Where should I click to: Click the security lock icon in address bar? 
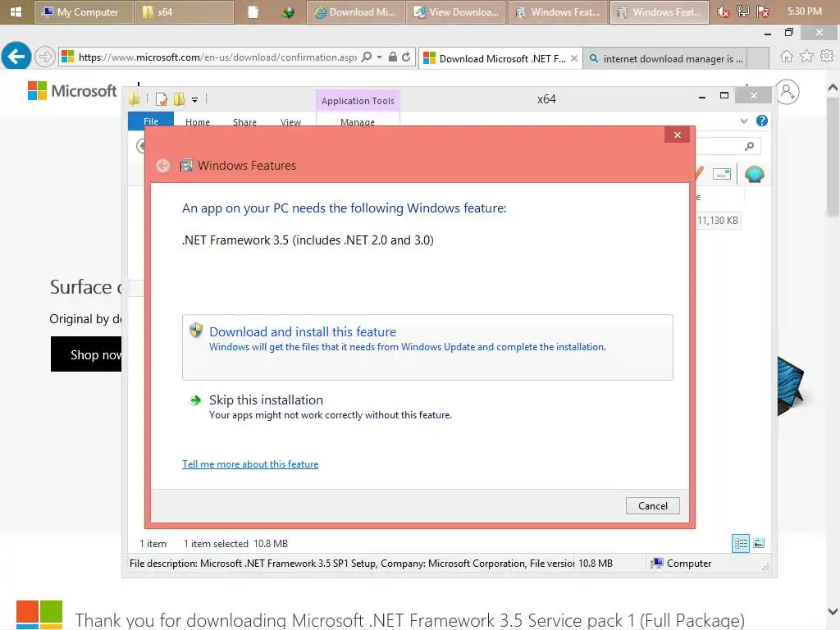[393, 57]
